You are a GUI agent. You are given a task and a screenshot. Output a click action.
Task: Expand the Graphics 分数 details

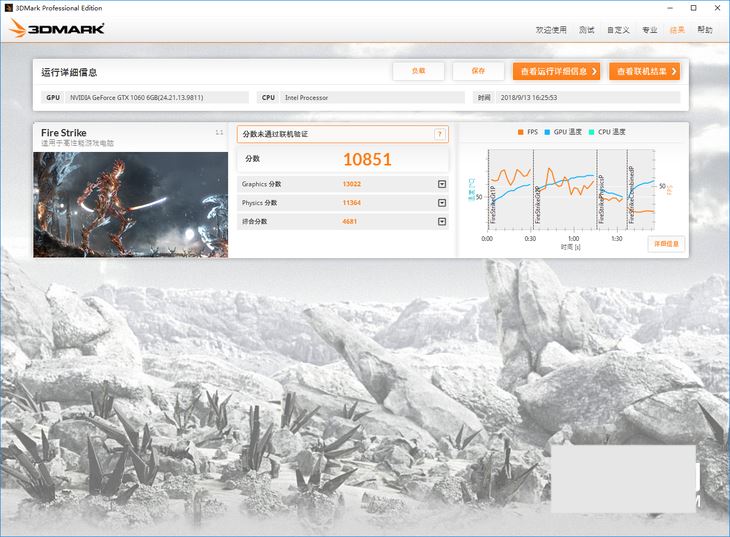point(442,184)
